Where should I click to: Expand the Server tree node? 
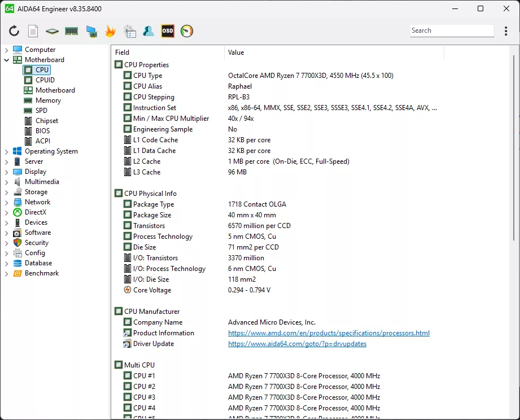(6, 162)
